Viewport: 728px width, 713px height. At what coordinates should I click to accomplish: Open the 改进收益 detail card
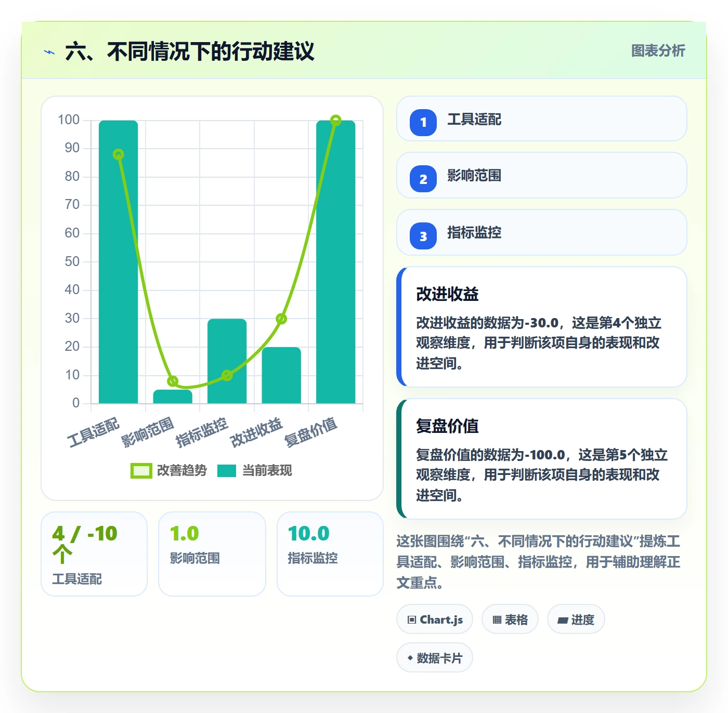tap(542, 327)
